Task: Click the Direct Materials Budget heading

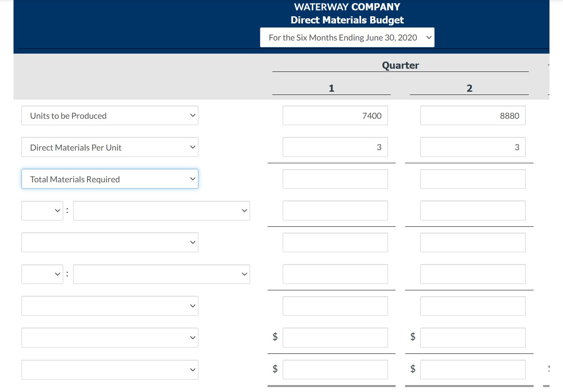Action: (347, 20)
